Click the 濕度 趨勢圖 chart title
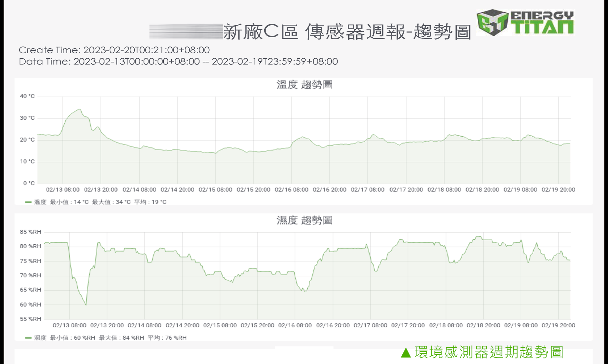The width and height of the screenshot is (608, 364). click(304, 220)
